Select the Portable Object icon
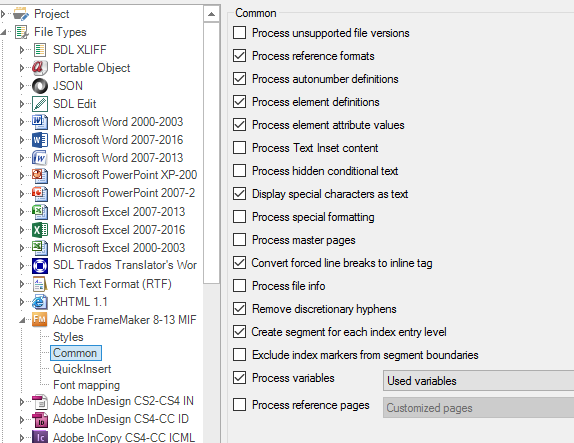Image resolution: width=574 pixels, height=443 pixels. pyautogui.click(x=40, y=68)
